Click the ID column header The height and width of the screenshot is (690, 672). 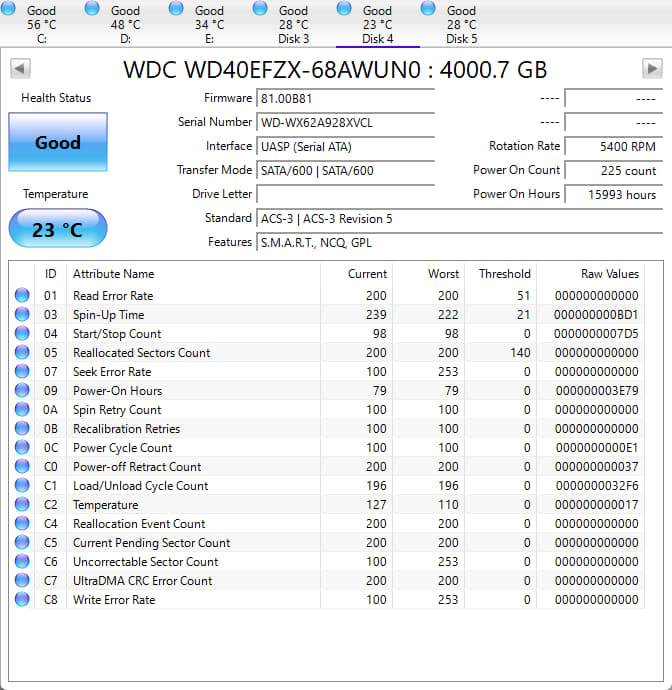pos(50,274)
